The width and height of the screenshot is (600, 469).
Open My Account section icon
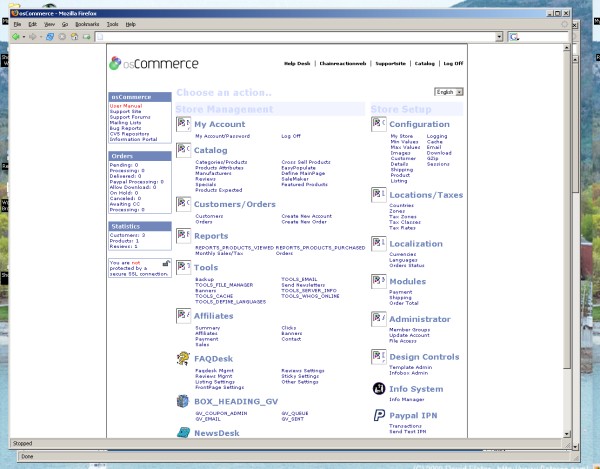coord(183,124)
